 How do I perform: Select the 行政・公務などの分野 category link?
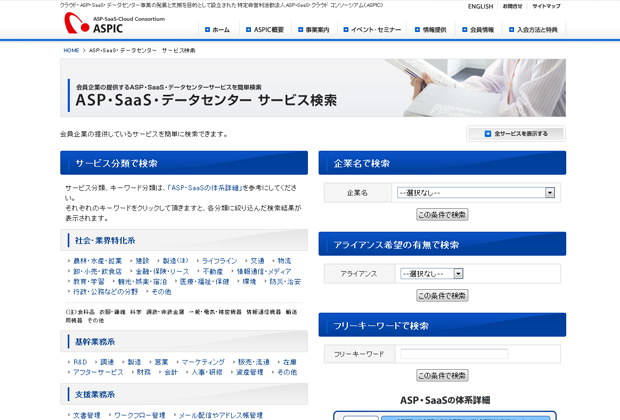pos(106,291)
